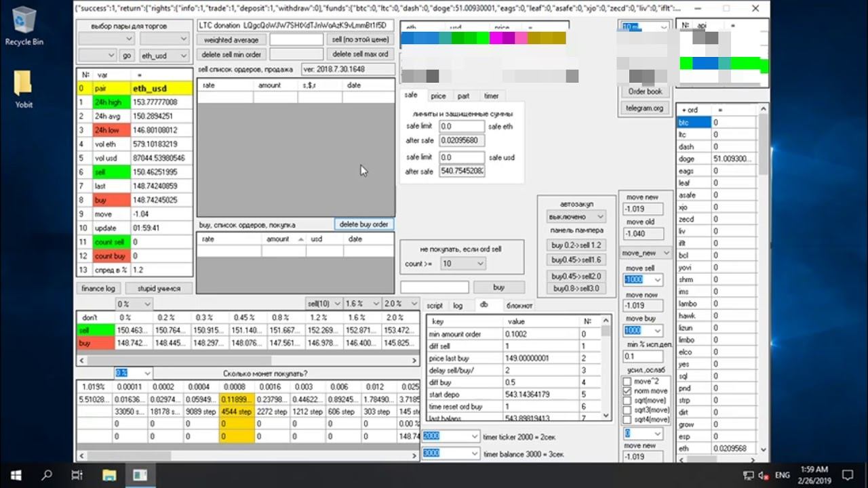Open File Explorer from the taskbar

[x=108, y=475]
